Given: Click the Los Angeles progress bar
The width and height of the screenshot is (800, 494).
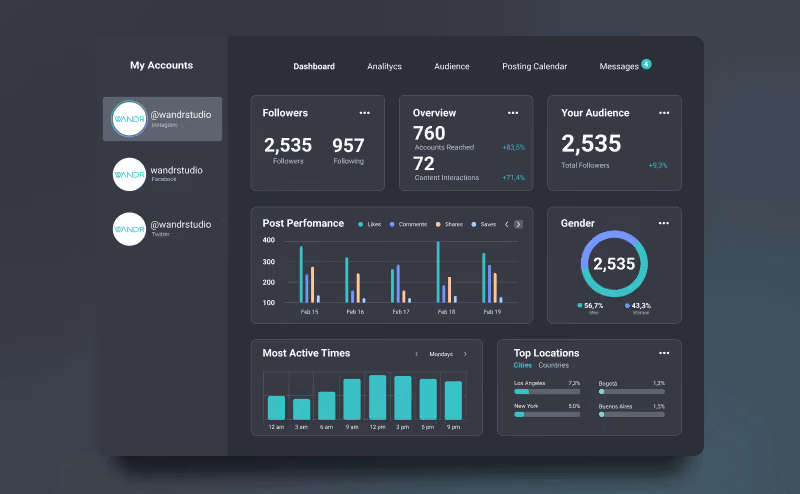Looking at the screenshot, I should (547, 391).
